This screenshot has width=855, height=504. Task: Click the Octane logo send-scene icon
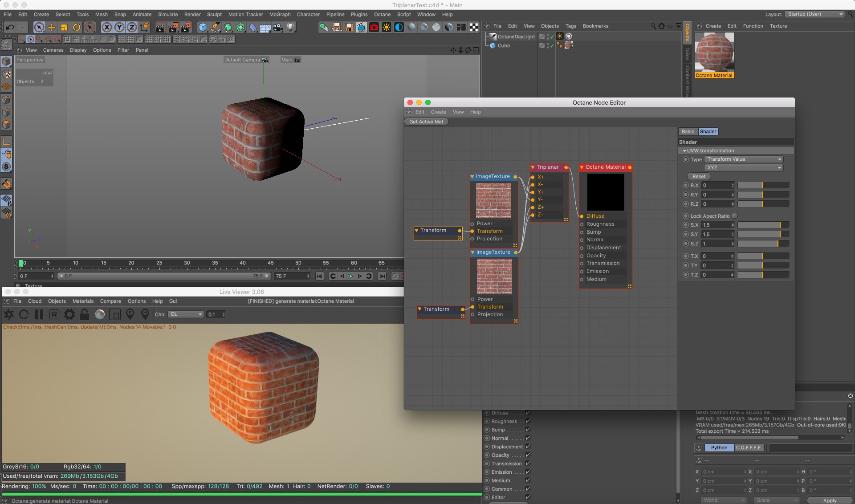tap(9, 315)
